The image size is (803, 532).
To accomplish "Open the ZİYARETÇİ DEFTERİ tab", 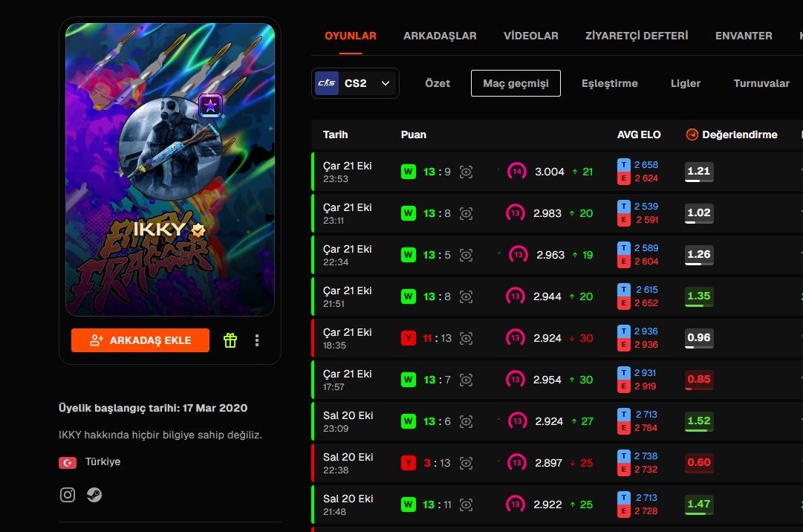I will (637, 36).
